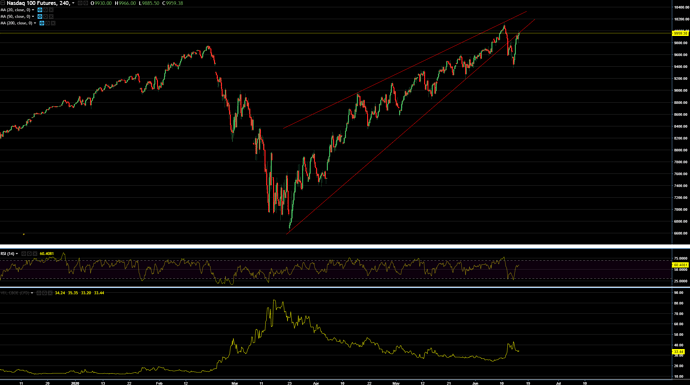This screenshot has height=385, width=690.
Task: Remove the RSI (14) indicator pane
Action: coord(35,253)
